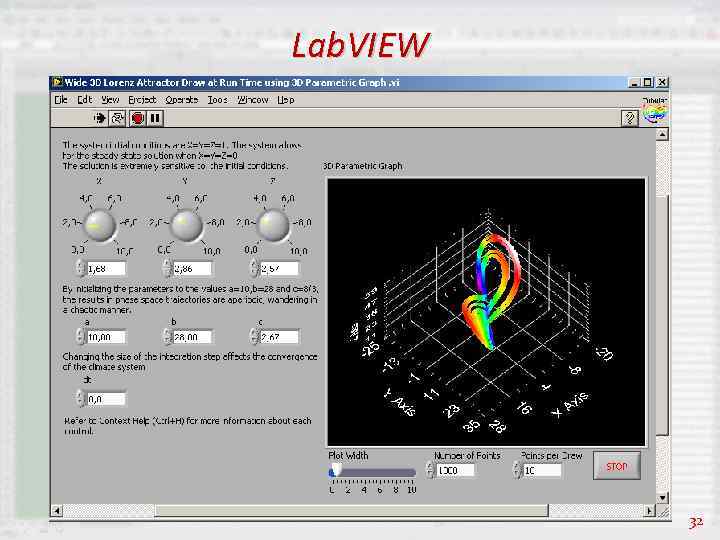Abort execution with the red stop icon
This screenshot has width=720, height=540.
(137, 118)
